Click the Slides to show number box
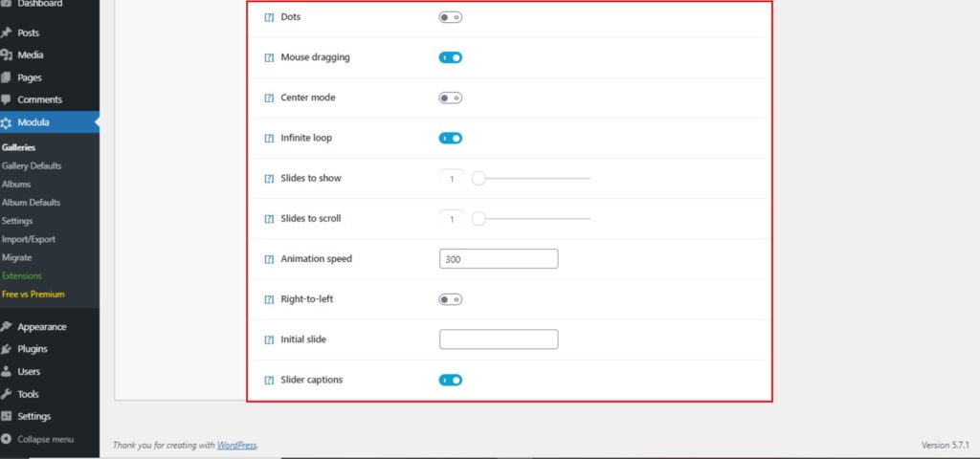 [452, 179]
